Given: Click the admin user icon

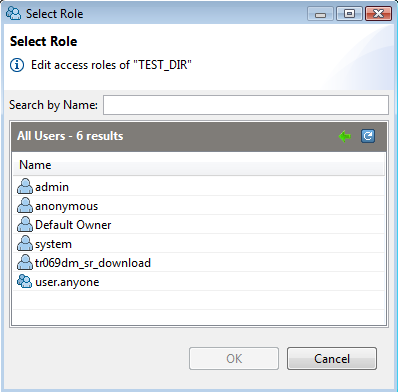Looking at the screenshot, I should (x=25, y=186).
